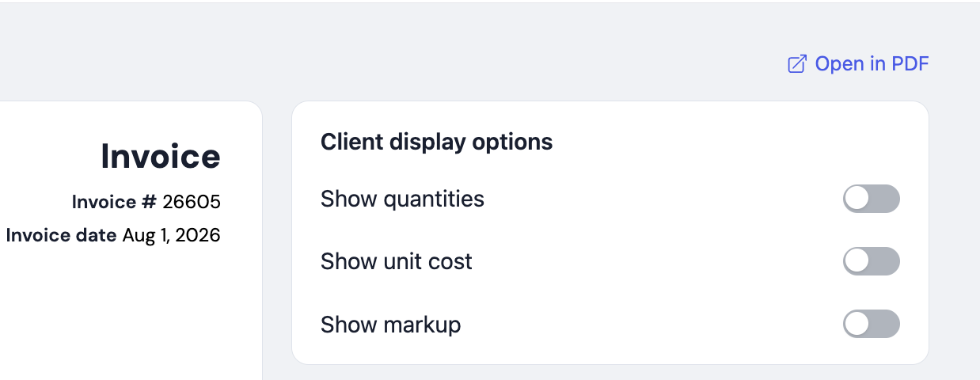Click the Show markup label text
Viewport: 980px width, 380px height.
click(x=390, y=325)
